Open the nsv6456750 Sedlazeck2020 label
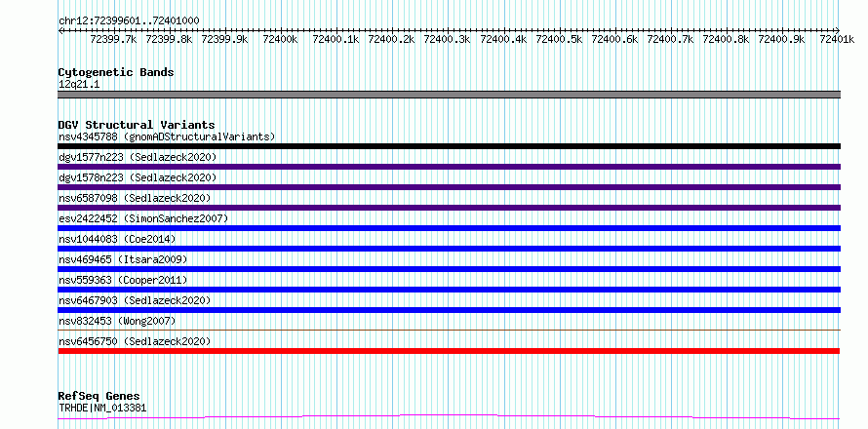The width and height of the screenshot is (868, 429). coord(135,341)
